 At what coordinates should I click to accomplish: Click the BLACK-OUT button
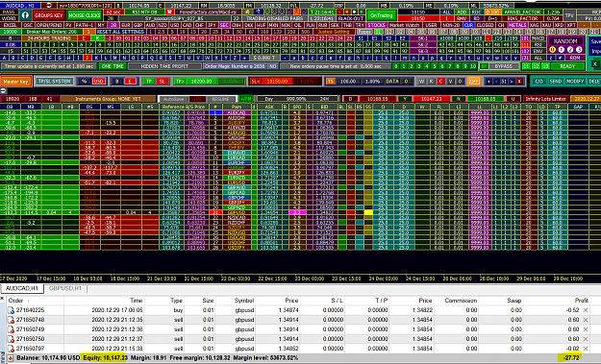click(351, 18)
